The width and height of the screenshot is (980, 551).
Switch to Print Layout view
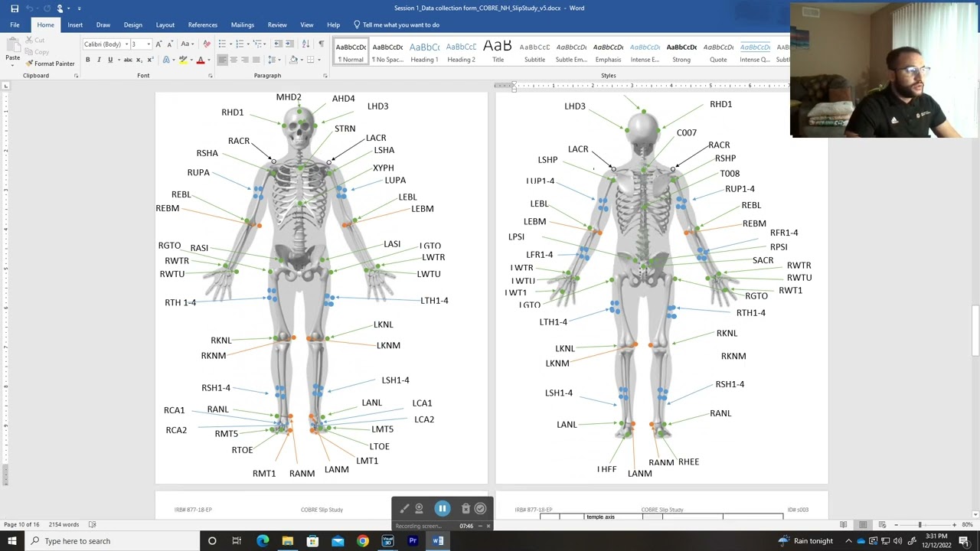pos(863,524)
